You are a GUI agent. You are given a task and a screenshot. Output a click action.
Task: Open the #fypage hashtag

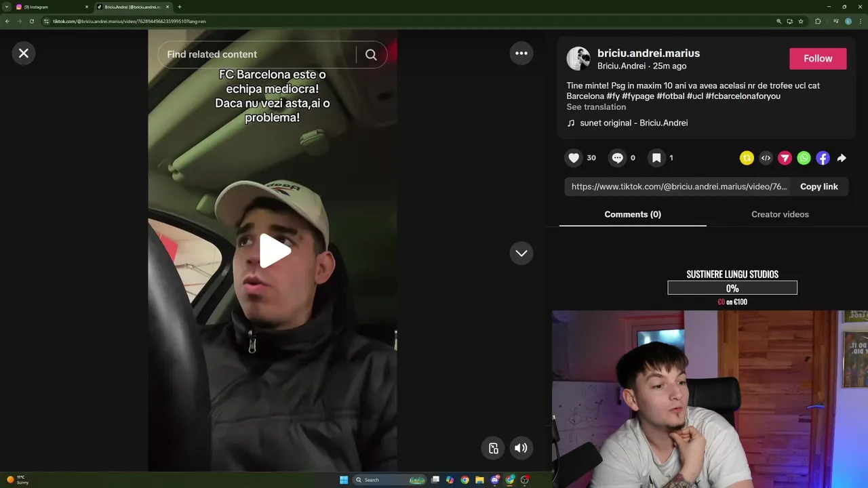638,96
